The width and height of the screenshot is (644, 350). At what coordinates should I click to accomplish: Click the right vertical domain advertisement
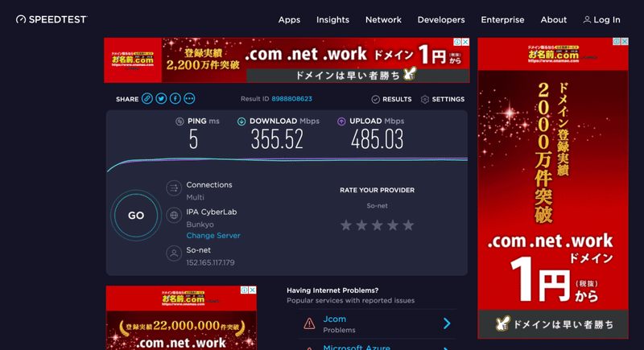(x=553, y=188)
